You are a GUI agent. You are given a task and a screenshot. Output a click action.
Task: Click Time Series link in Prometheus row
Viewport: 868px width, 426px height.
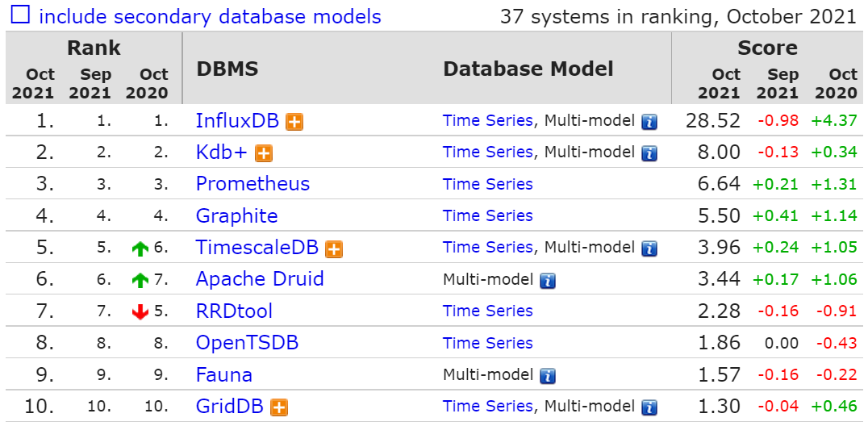488,184
